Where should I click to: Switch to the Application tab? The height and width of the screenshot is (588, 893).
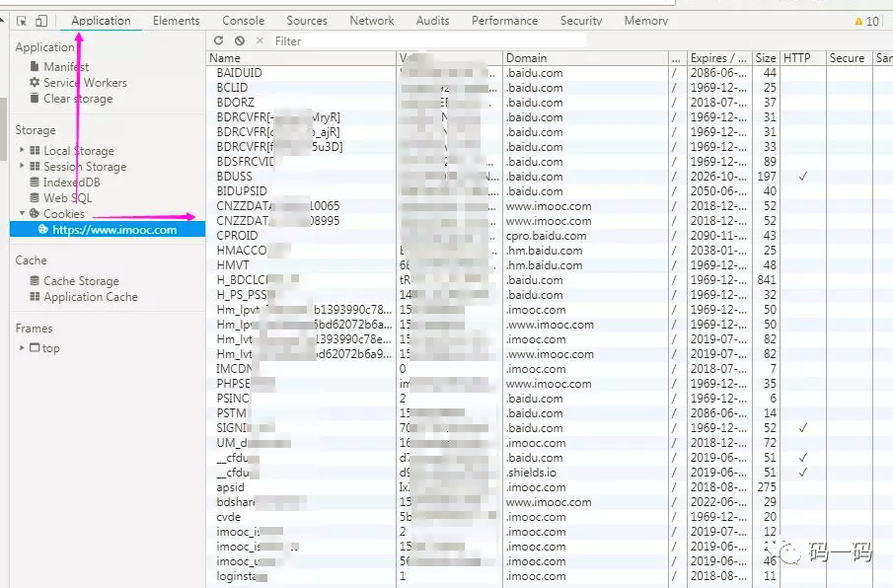[101, 21]
